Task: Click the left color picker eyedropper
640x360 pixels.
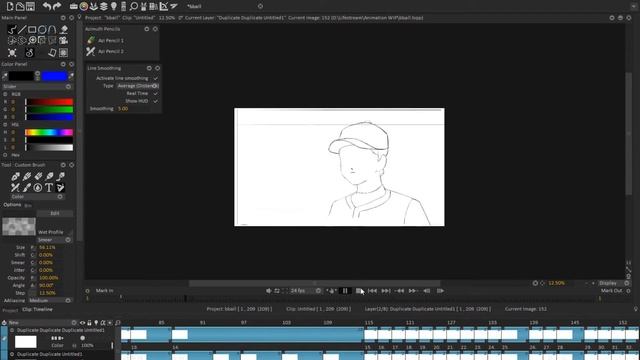Action: click(4, 76)
